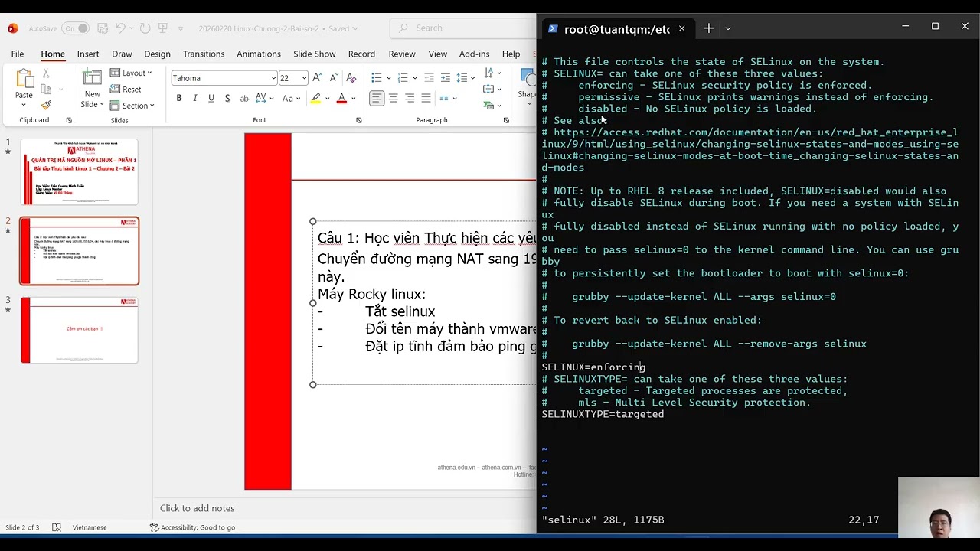Open the Layout dropdown
The height and width of the screenshot is (551, 980).
pyautogui.click(x=131, y=73)
